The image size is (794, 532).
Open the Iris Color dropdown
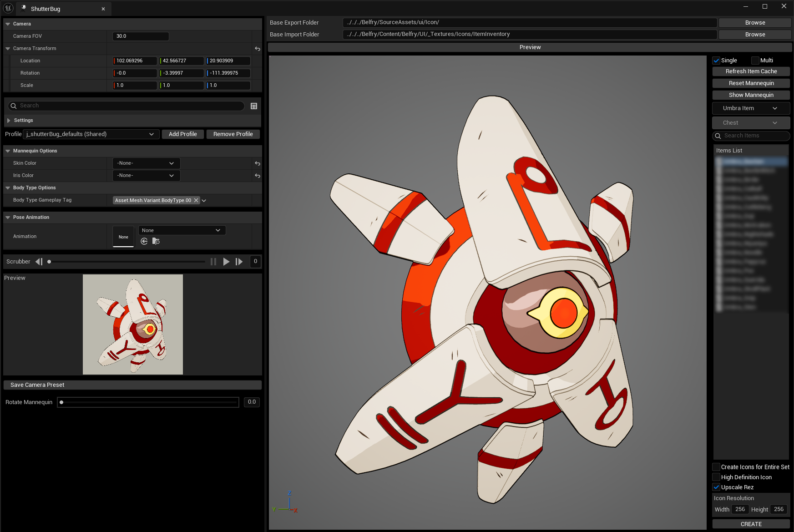[146, 176]
